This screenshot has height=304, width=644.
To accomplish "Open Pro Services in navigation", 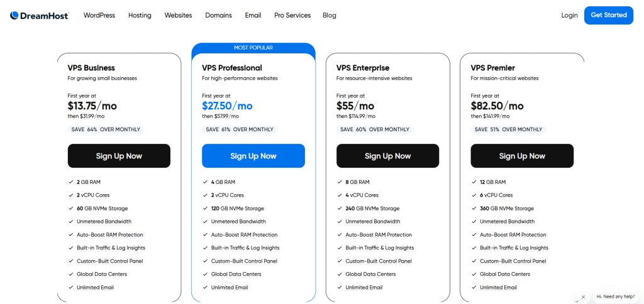I will pos(292,15).
